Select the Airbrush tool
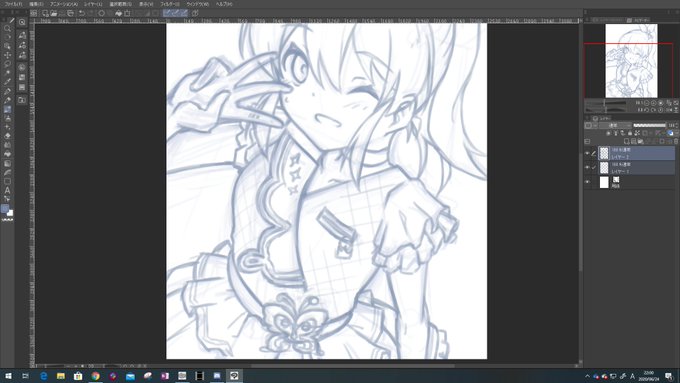The image size is (680, 383). click(x=7, y=118)
